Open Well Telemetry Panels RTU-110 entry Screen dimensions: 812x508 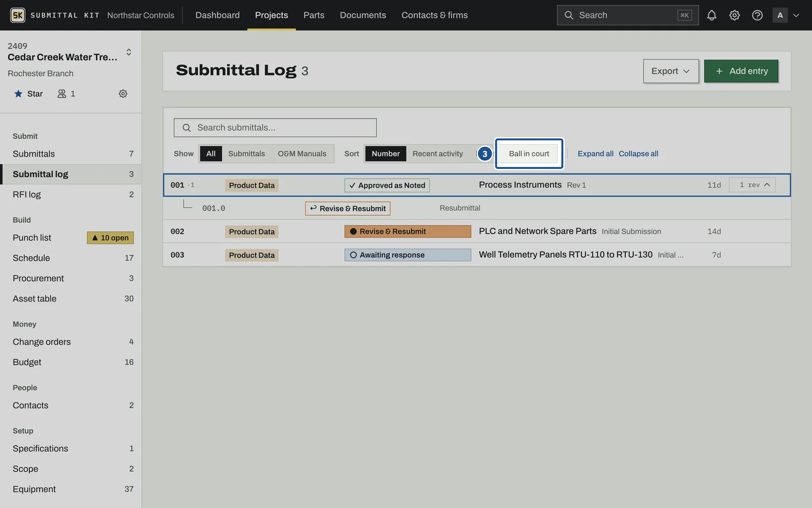click(565, 255)
